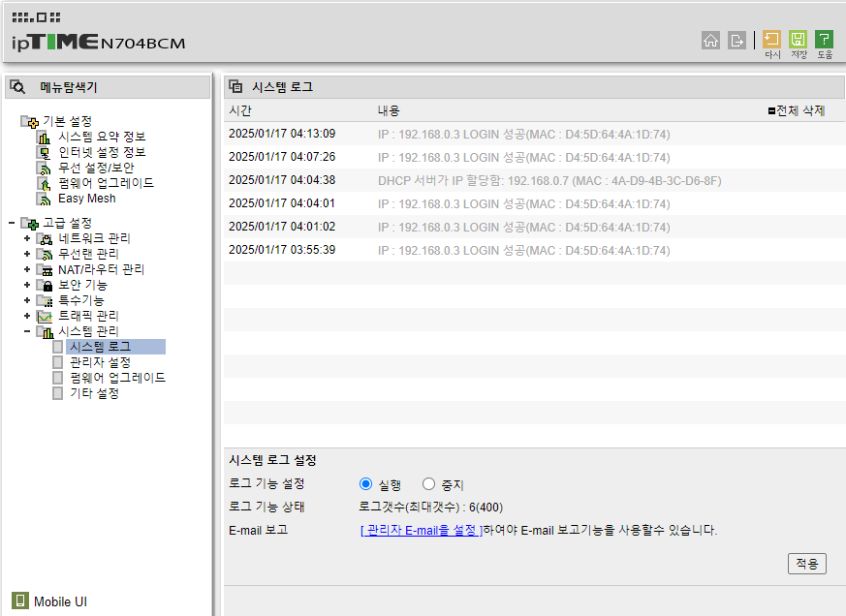Click the 네트워크 관리 icon
The image size is (846, 616).
pos(45,238)
